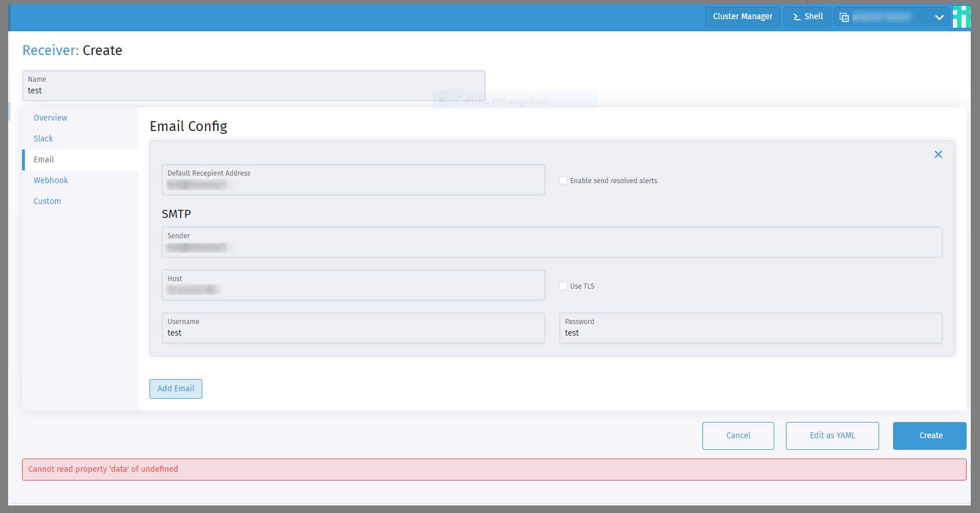Enable send resolved alerts checkbox

563,180
